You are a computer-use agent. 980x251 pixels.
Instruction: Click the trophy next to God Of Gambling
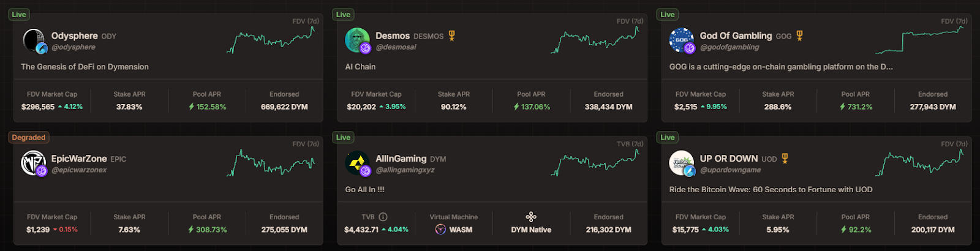(x=799, y=36)
